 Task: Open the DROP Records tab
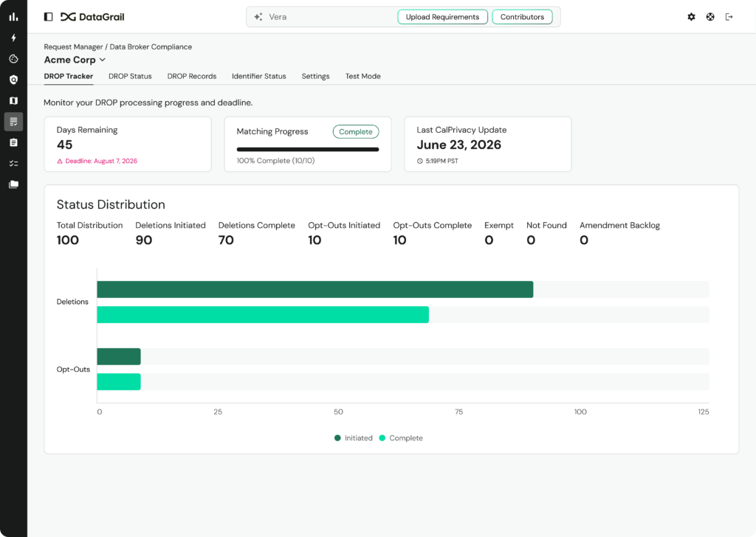coord(192,76)
